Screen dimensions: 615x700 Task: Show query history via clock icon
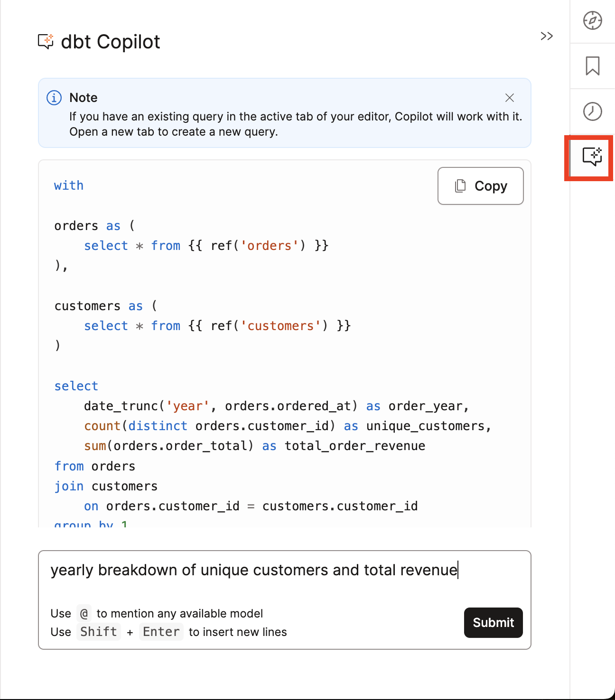pos(592,111)
